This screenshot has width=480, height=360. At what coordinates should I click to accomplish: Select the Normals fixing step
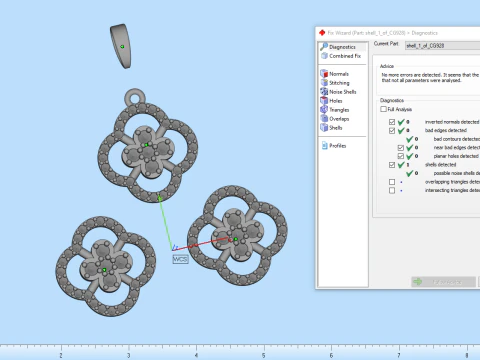(335, 74)
